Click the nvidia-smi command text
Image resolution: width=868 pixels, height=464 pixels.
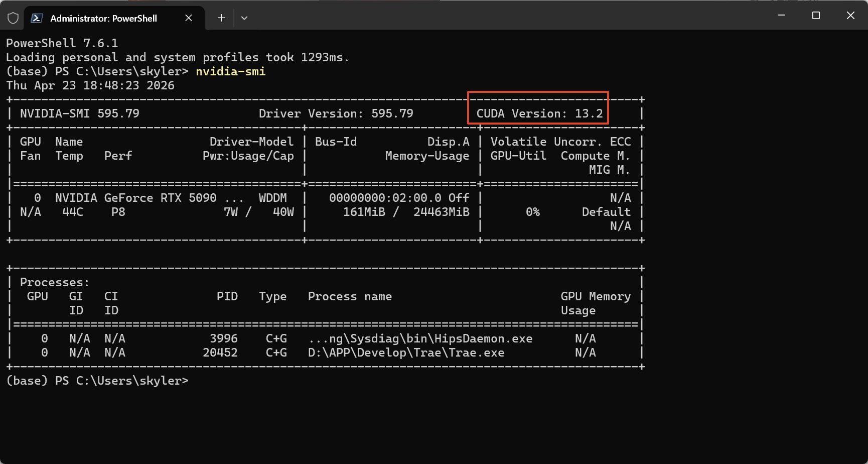[230, 71]
